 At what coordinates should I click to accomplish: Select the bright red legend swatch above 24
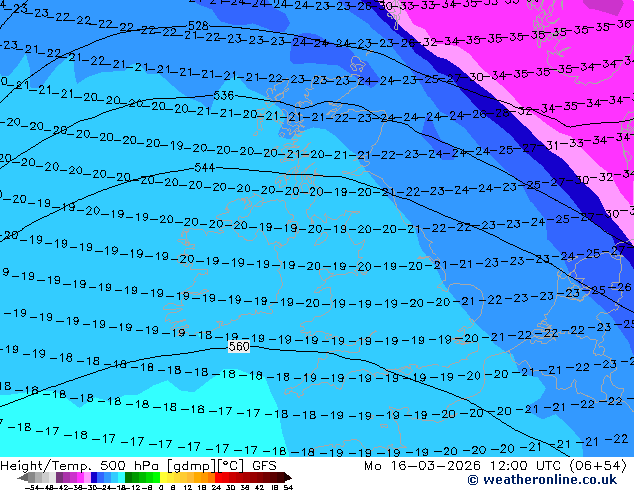coord(218,477)
